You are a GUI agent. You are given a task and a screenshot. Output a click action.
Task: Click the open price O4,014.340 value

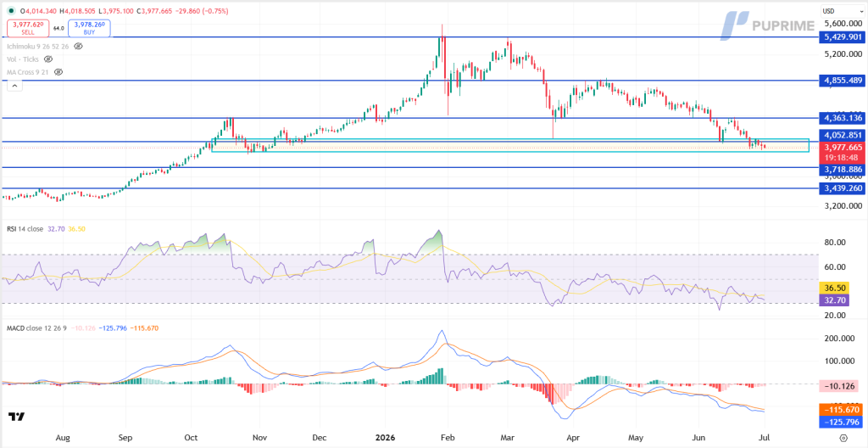point(36,10)
